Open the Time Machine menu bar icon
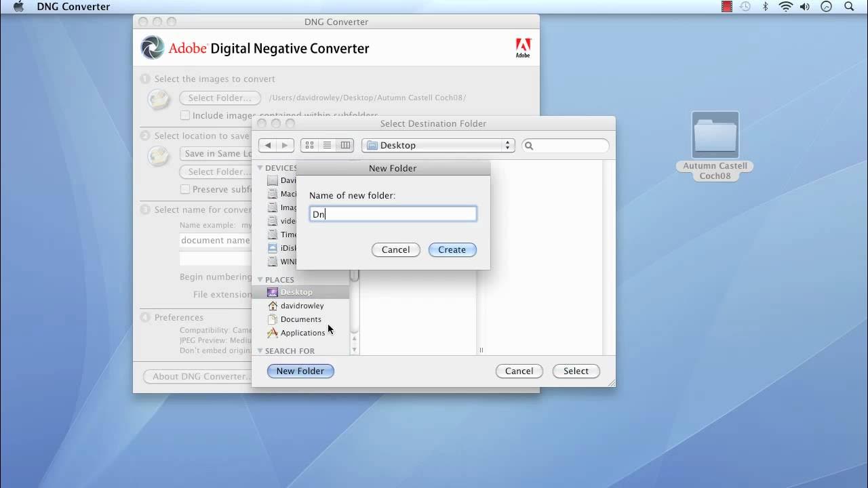Screen dimensions: 868x488 [x=745, y=7]
